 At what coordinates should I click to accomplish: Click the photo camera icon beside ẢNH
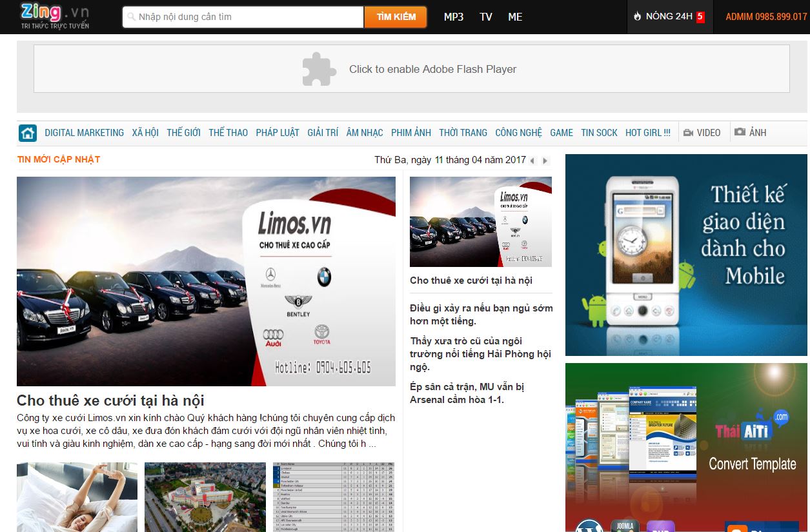[740, 132]
